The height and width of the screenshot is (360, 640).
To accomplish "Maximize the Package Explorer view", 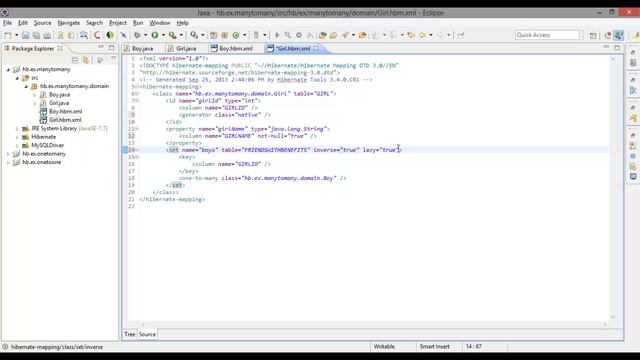I will pyautogui.click(x=111, y=48).
